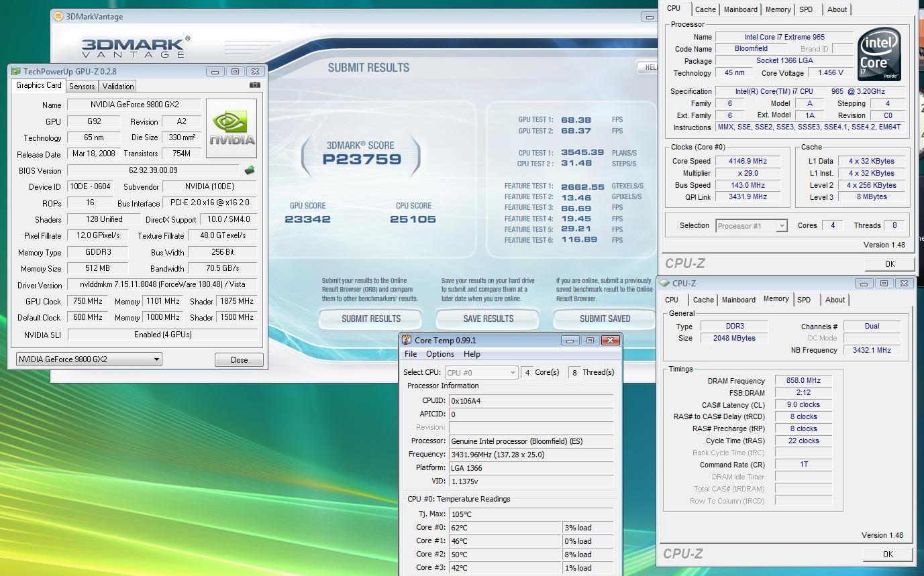Image resolution: width=924 pixels, height=576 pixels.
Task: Click the Driver Version field in GPU-Z
Action: click(x=162, y=285)
